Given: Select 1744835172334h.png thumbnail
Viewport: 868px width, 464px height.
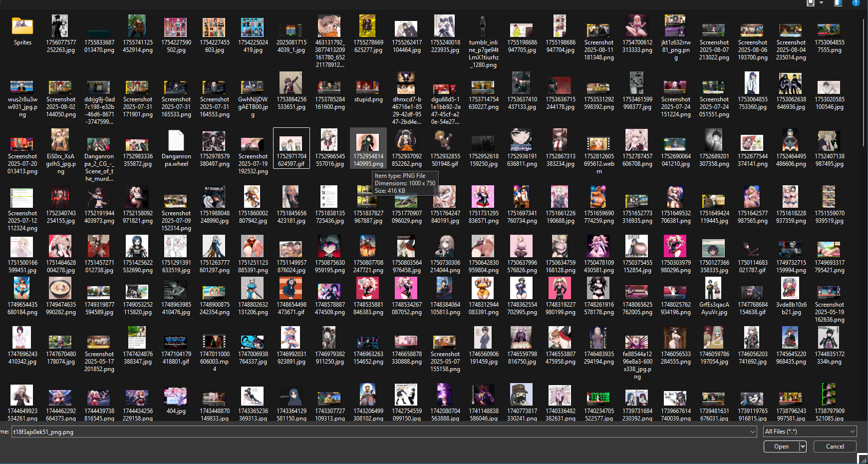Looking at the screenshot, I should [x=830, y=338].
